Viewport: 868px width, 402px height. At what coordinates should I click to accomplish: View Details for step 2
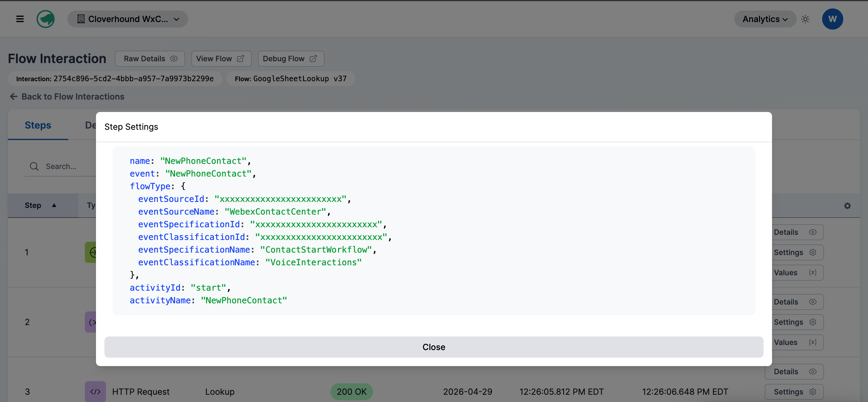(798, 302)
